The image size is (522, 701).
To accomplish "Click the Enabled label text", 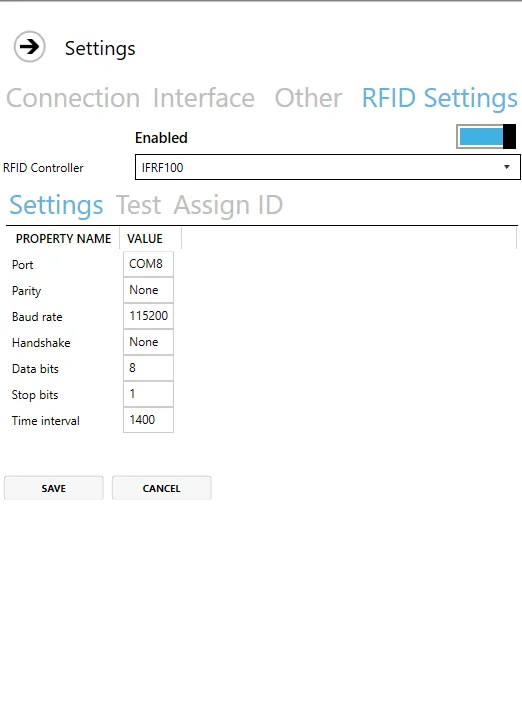I will 161,138.
